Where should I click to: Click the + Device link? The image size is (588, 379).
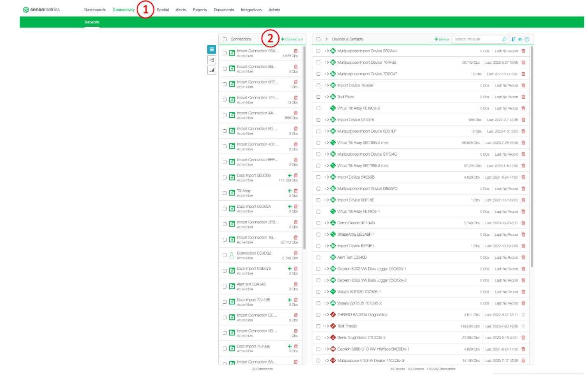(x=441, y=39)
